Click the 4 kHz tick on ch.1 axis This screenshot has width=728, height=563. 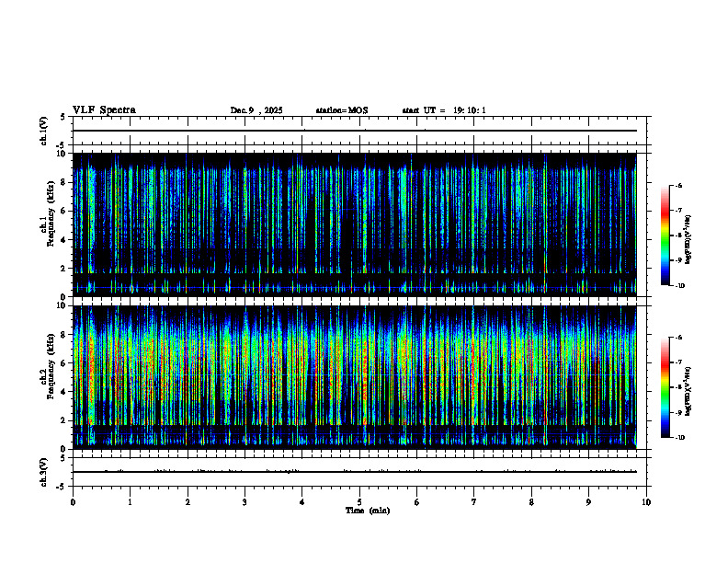coord(64,240)
